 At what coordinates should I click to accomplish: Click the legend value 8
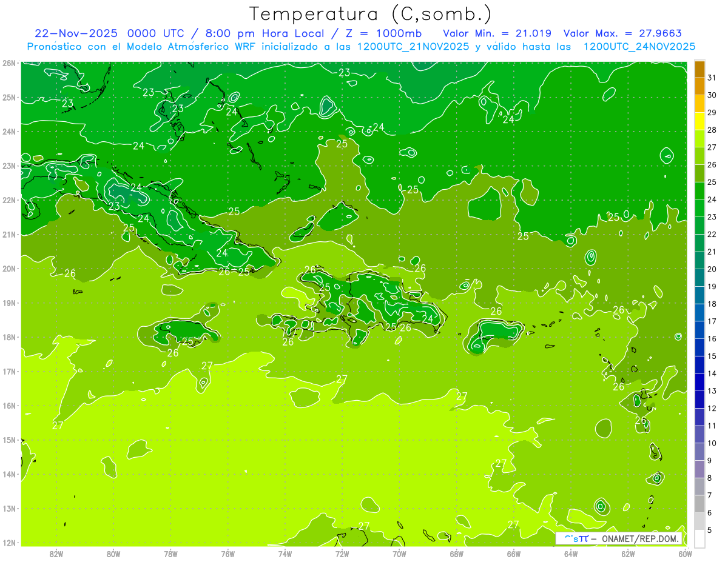(x=710, y=478)
